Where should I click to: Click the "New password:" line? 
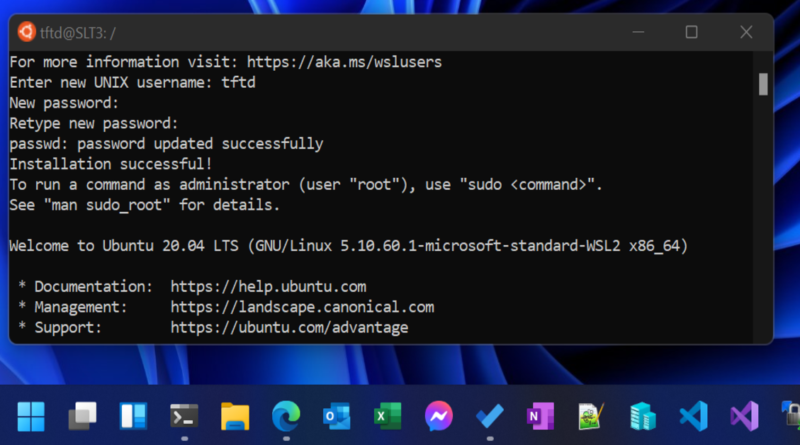pyautogui.click(x=64, y=103)
